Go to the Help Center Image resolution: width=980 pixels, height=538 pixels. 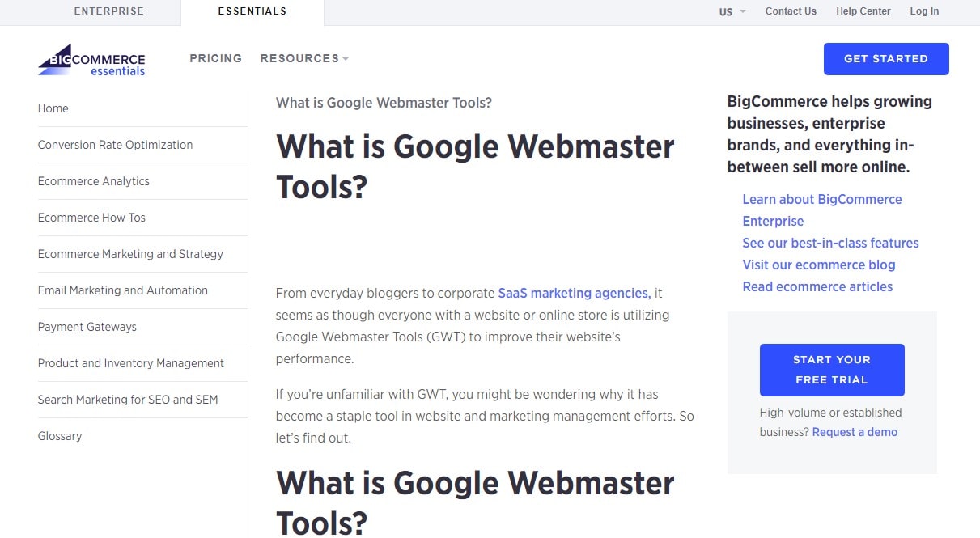(x=863, y=11)
